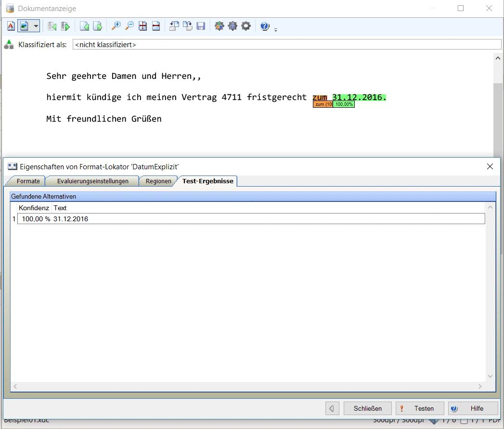Click the results horizontal scrollbar track

point(247,386)
